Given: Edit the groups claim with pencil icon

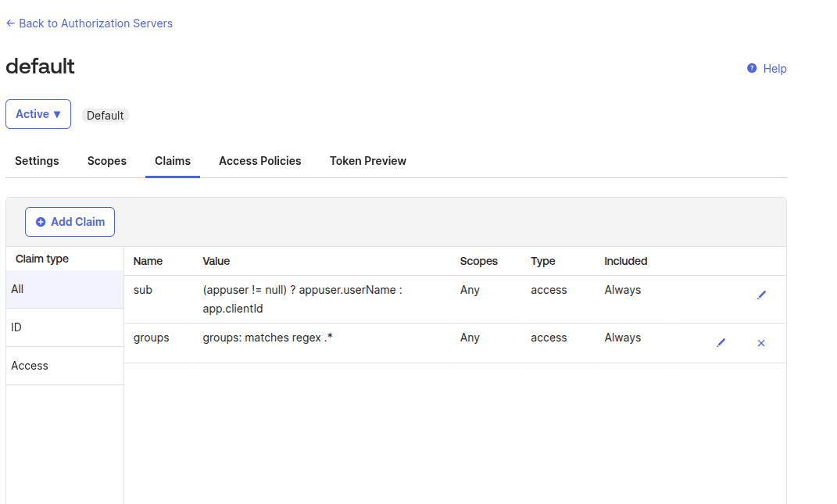Looking at the screenshot, I should click(x=721, y=343).
